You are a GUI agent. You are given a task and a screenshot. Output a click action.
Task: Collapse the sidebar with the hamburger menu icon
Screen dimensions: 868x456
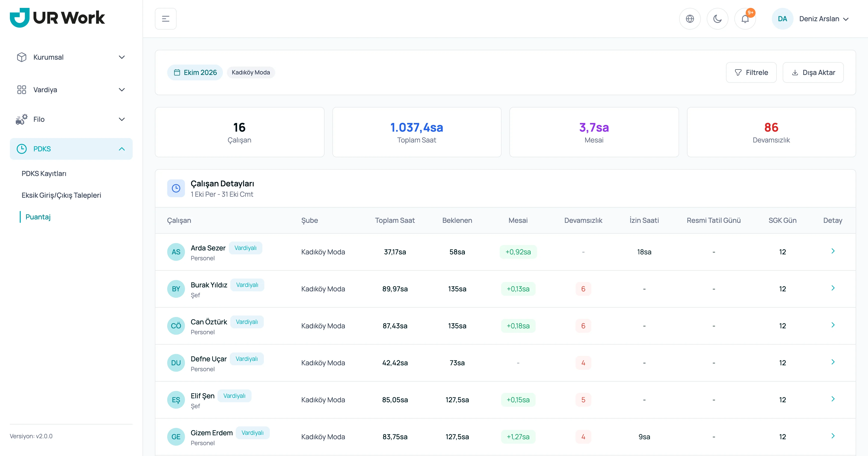[165, 19]
